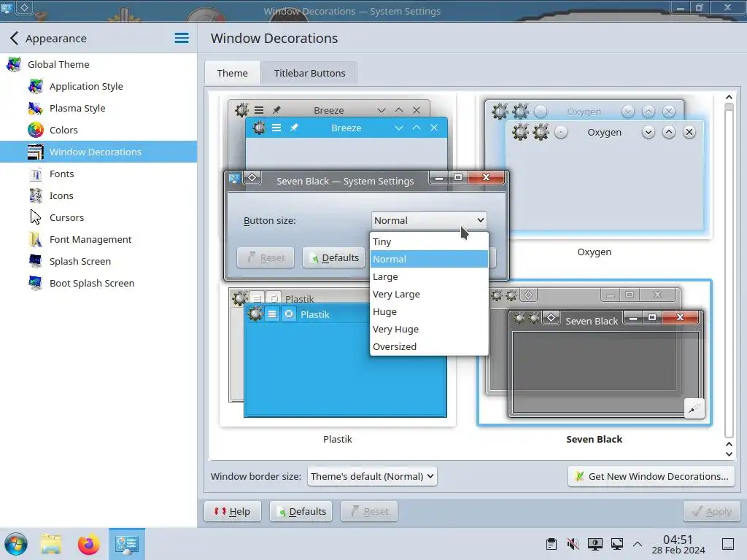This screenshot has width=747, height=560.
Task: Choose Huge button size option
Action: tap(429, 312)
